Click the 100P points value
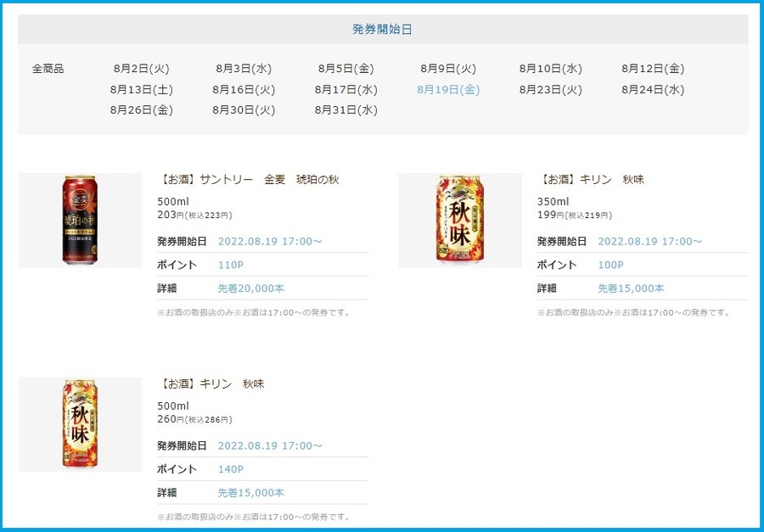Image resolution: width=764 pixels, height=532 pixels. pos(610,265)
